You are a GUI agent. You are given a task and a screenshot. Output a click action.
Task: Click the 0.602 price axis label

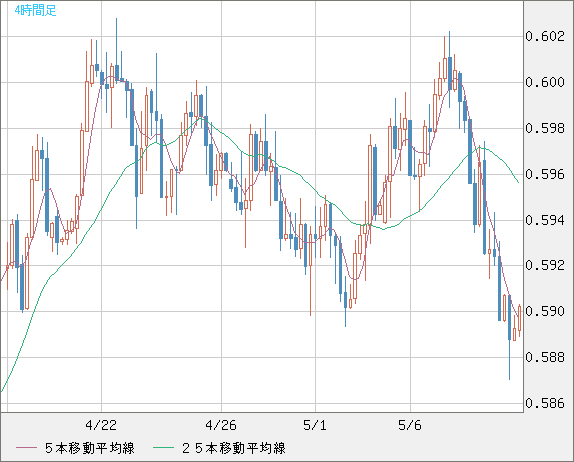[x=545, y=36]
